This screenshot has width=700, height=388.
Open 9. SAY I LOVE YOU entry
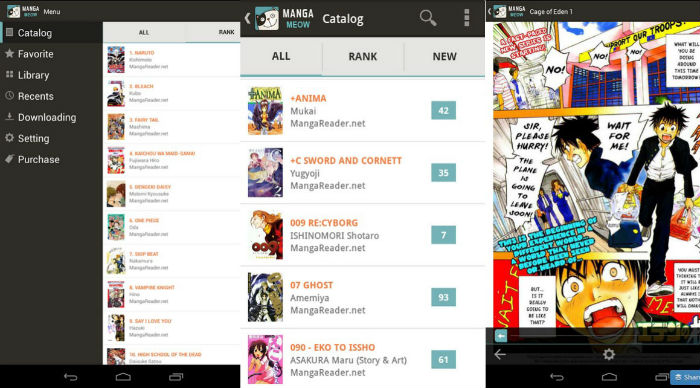(172, 328)
